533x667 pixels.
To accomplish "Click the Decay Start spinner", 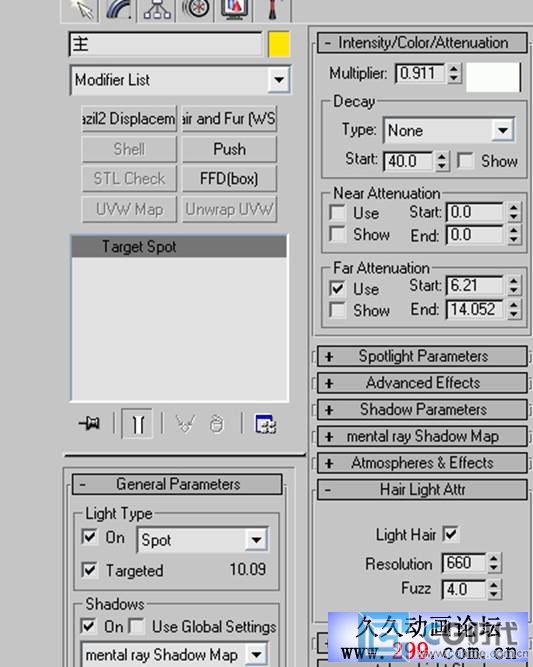I will coord(442,161).
